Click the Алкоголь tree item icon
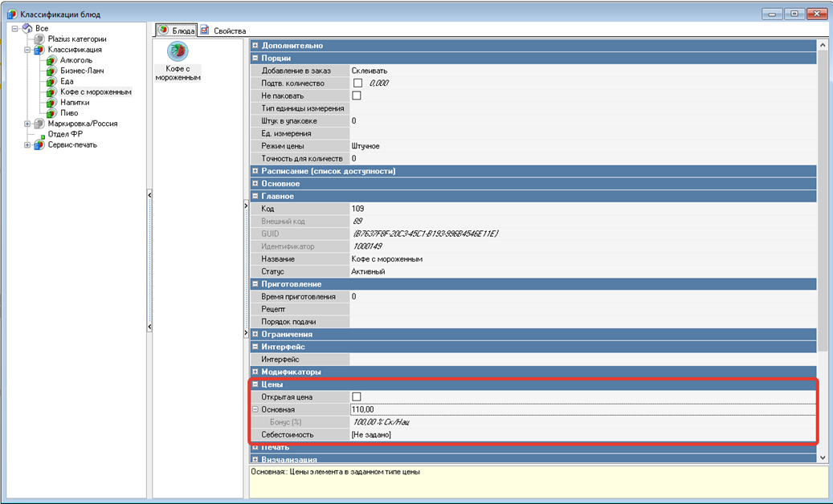Screen dimensions: 833x504 [51, 60]
